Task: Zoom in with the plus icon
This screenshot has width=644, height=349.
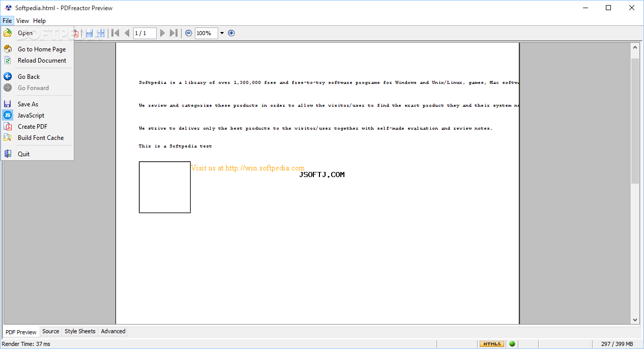Action: pyautogui.click(x=231, y=33)
